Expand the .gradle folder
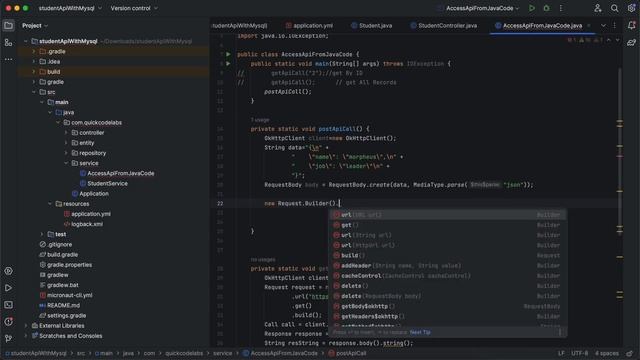Viewport: 640px width, 360px height. pyautogui.click(x=34, y=51)
